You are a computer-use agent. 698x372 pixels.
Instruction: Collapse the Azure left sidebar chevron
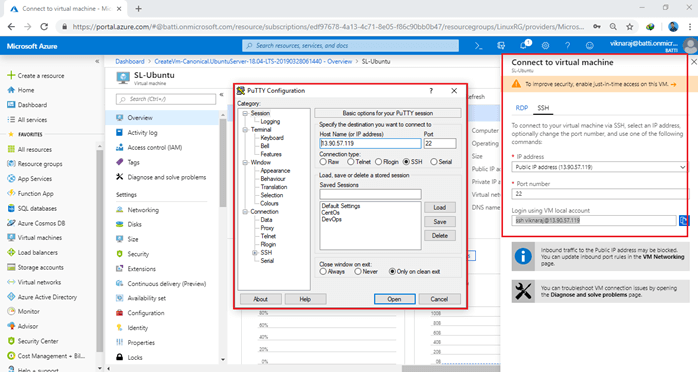click(x=97, y=61)
